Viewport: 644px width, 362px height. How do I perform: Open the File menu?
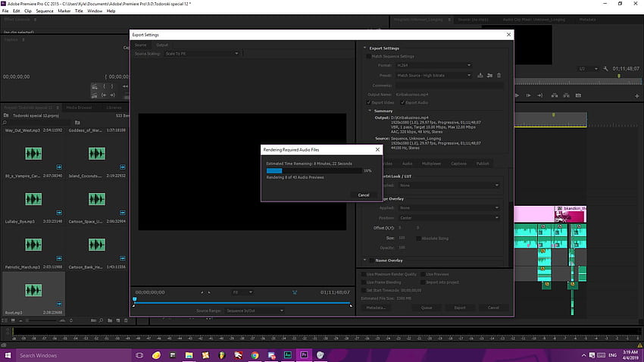coord(5,11)
